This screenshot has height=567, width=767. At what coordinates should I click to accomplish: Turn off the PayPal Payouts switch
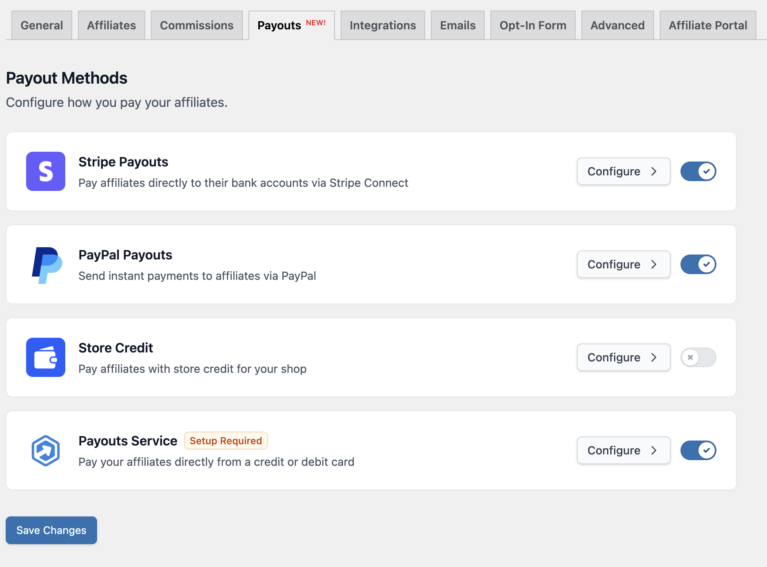click(x=698, y=264)
